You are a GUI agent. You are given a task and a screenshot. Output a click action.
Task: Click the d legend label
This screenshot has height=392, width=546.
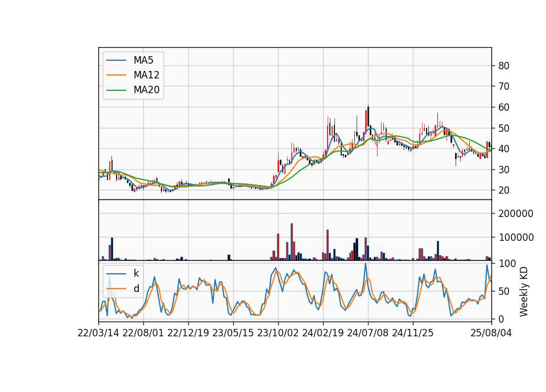(136, 289)
